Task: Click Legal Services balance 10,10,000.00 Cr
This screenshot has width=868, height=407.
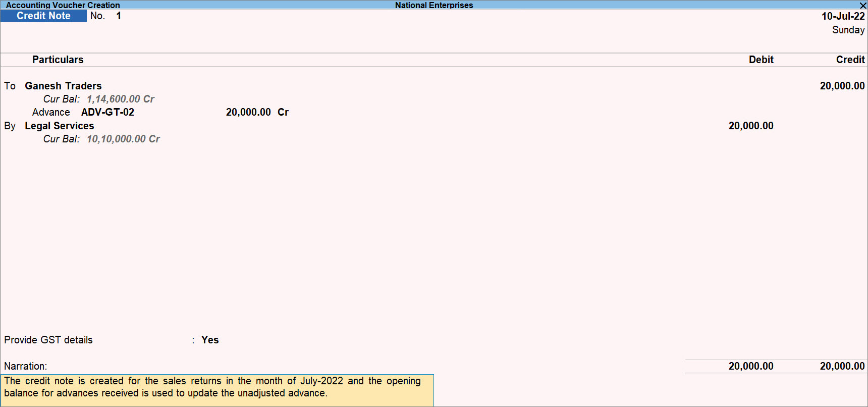Action: tap(123, 139)
